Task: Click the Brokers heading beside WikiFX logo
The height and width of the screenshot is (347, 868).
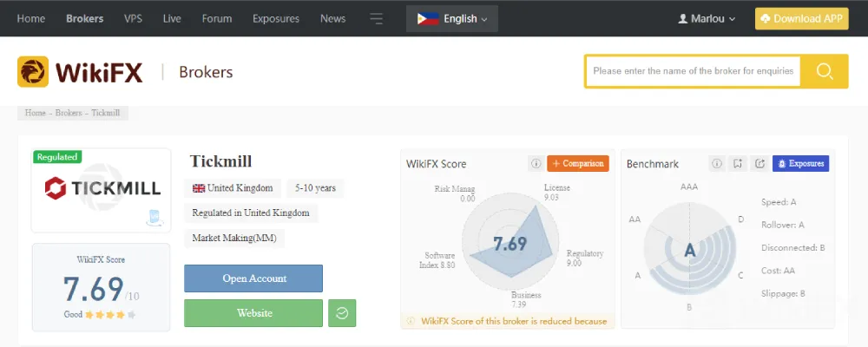Action: (206, 73)
